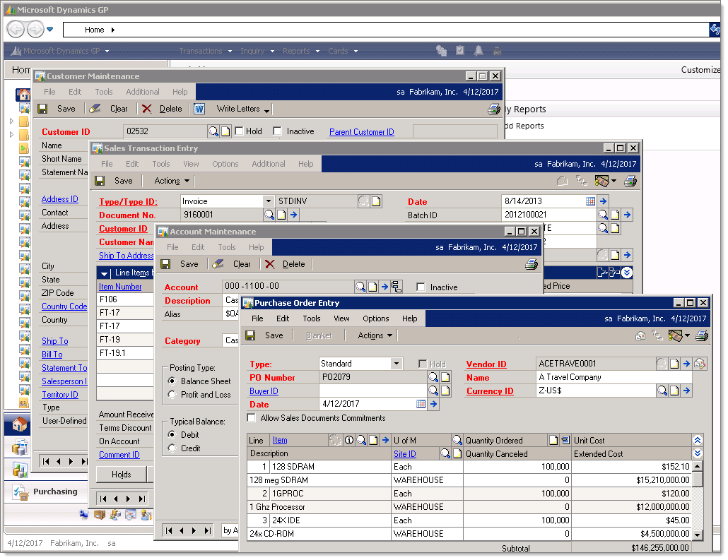728x560 pixels.
Task: Click Purchasing icon in navigation pane
Action: pos(20,492)
